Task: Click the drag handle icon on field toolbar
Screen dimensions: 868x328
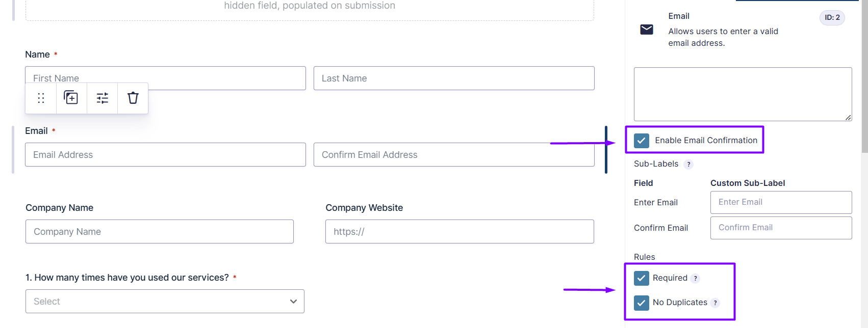Action: 41,98
